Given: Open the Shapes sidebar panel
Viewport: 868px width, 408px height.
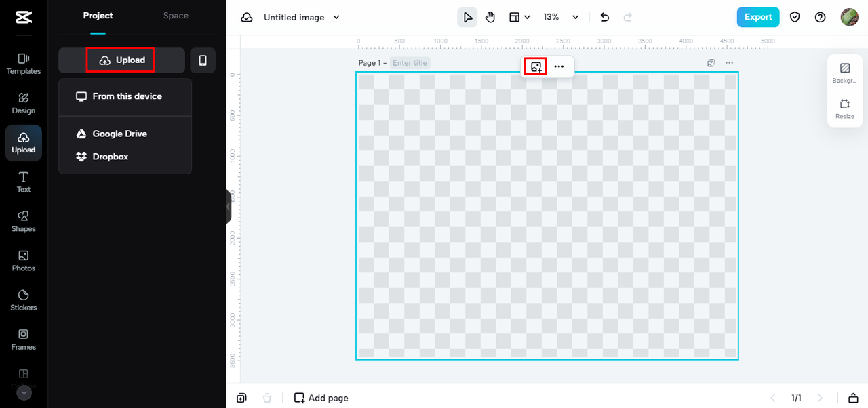Looking at the screenshot, I should click(x=24, y=221).
